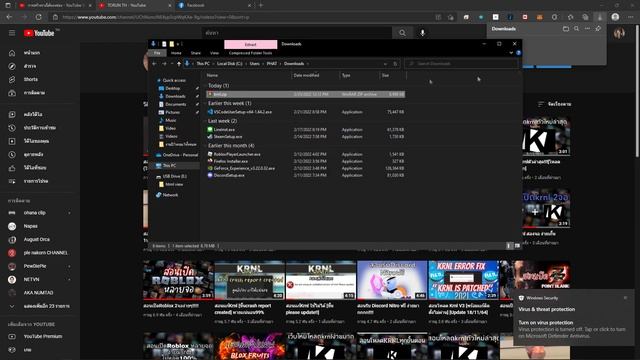The height and width of the screenshot is (360, 640).
Task: Collapse Earlier this month group
Action: [205, 146]
